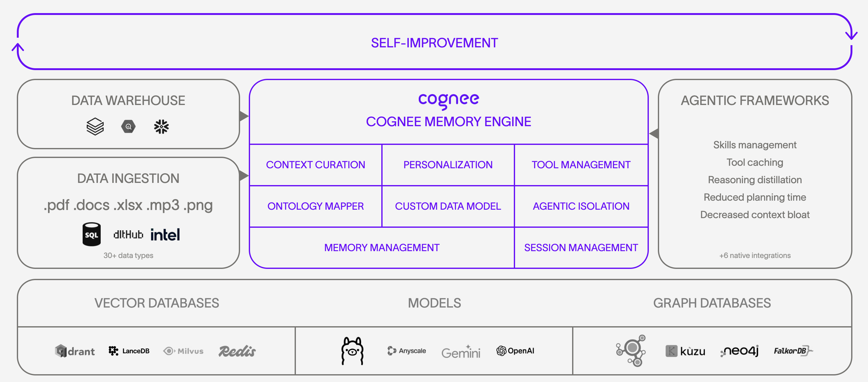Click the Snowflake logo icon

tap(162, 127)
